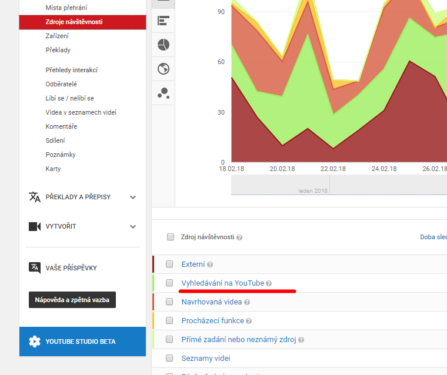Open the Vyhledávání na YouTube link
The image size is (447, 375).
(223, 283)
